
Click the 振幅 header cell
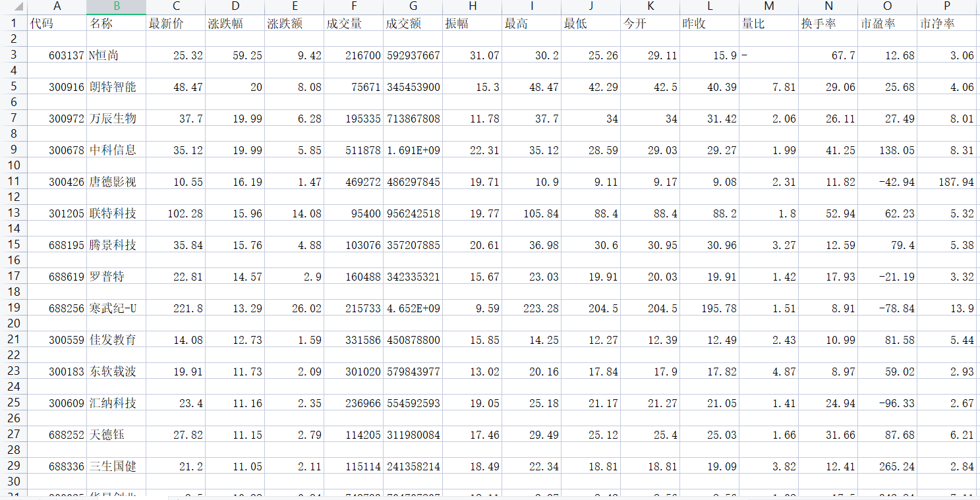pyautogui.click(x=473, y=23)
